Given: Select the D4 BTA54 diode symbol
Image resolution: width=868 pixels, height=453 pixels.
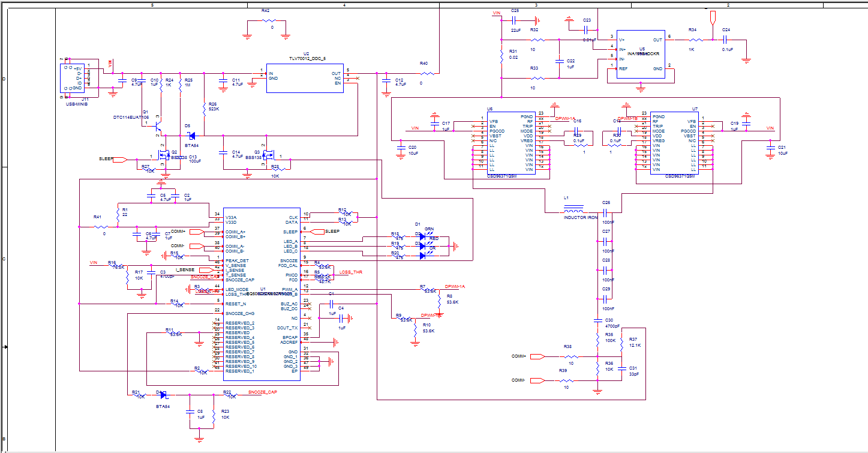Looking at the screenshot, I should (163, 395).
